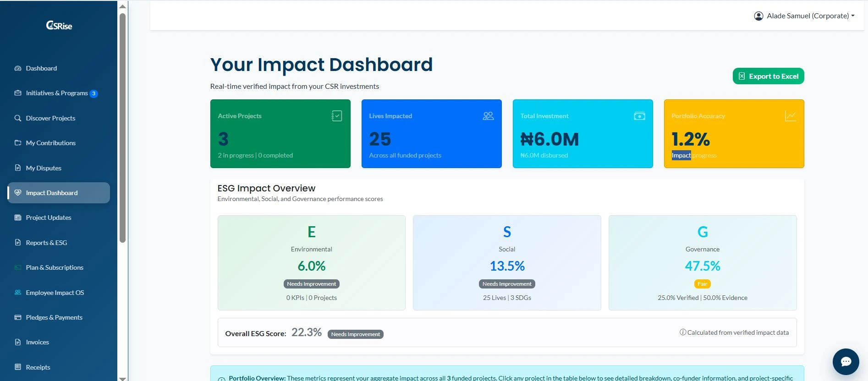Screen dimensions: 868x381
Task: Click the Social 13.5% score card
Action: tap(507, 263)
